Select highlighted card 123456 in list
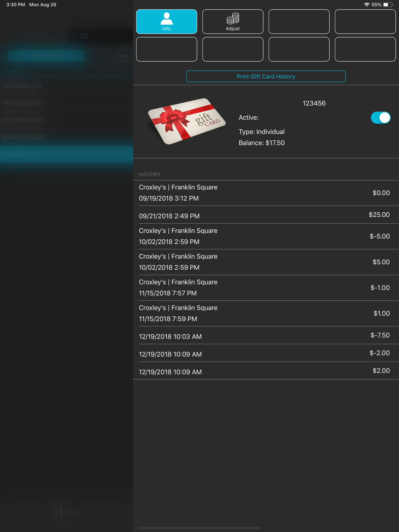Image resolution: width=399 pixels, height=532 pixels. [66, 154]
